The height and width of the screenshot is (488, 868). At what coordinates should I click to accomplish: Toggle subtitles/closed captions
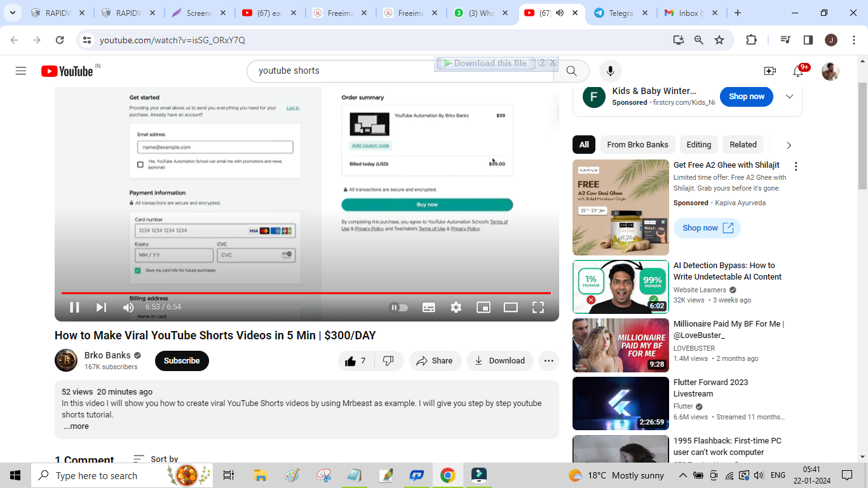coord(429,308)
